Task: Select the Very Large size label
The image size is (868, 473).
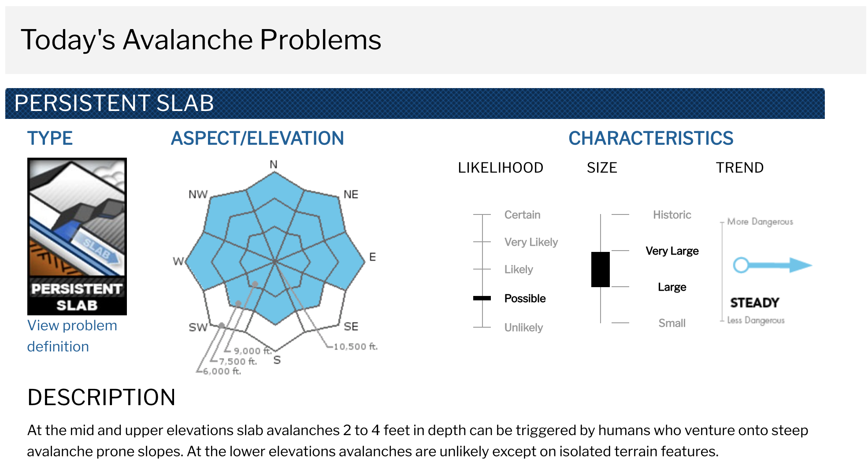Action: coord(672,251)
